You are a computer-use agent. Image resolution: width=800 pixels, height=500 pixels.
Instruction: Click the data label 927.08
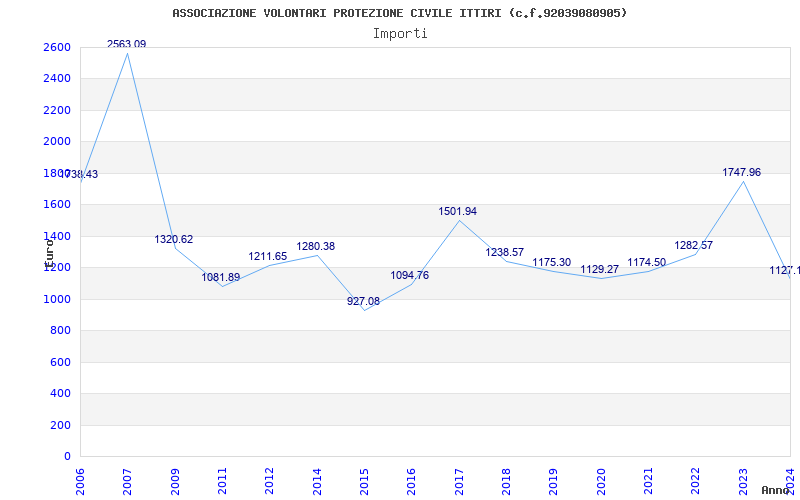[x=363, y=302]
